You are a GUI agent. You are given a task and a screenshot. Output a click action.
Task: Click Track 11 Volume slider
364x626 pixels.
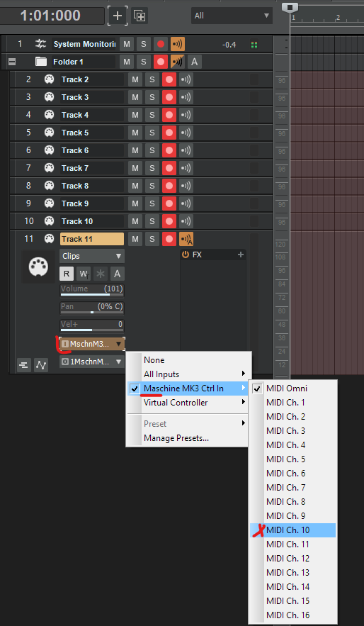[92, 291]
